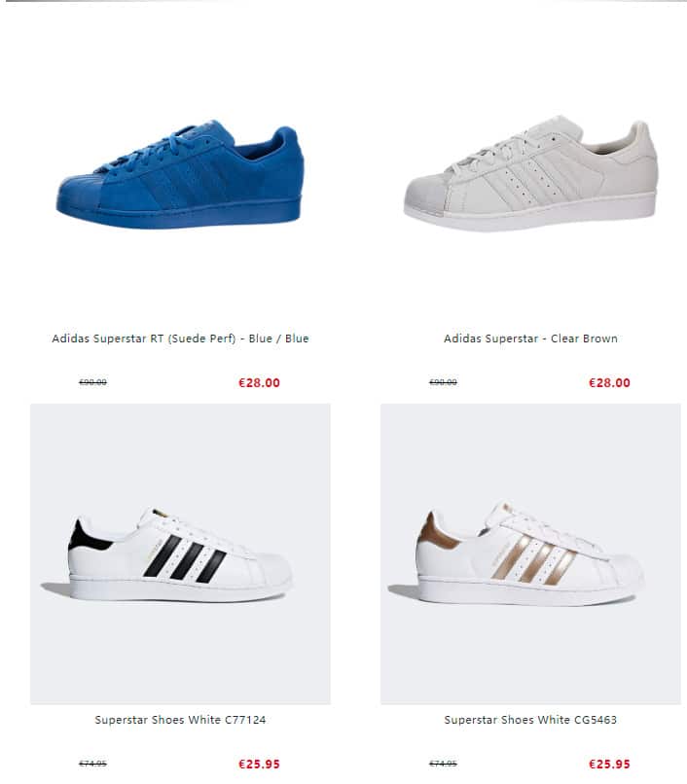This screenshot has width=687, height=784.
Task: Click the crossed-out €74.95 price for CG5463
Action: pos(443,764)
